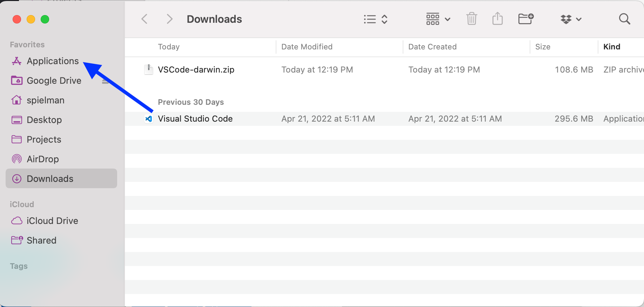Click the 295.6 MB size value
The width and height of the screenshot is (644, 307).
coord(574,119)
